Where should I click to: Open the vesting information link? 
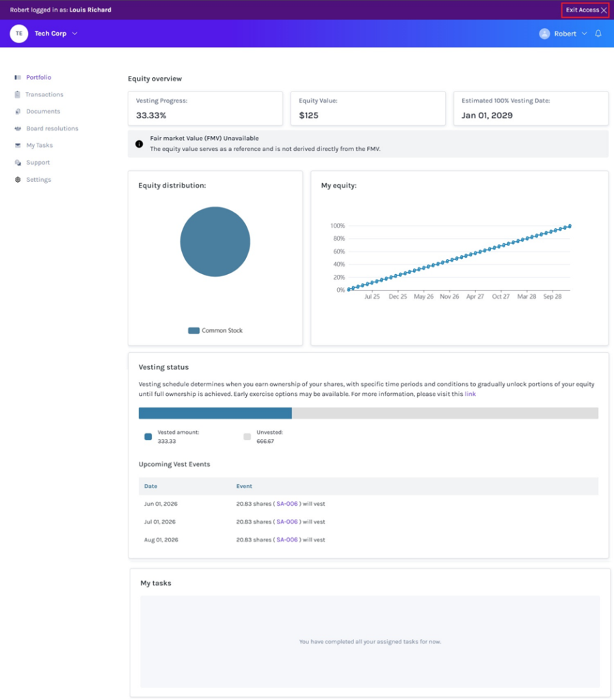pyautogui.click(x=470, y=394)
